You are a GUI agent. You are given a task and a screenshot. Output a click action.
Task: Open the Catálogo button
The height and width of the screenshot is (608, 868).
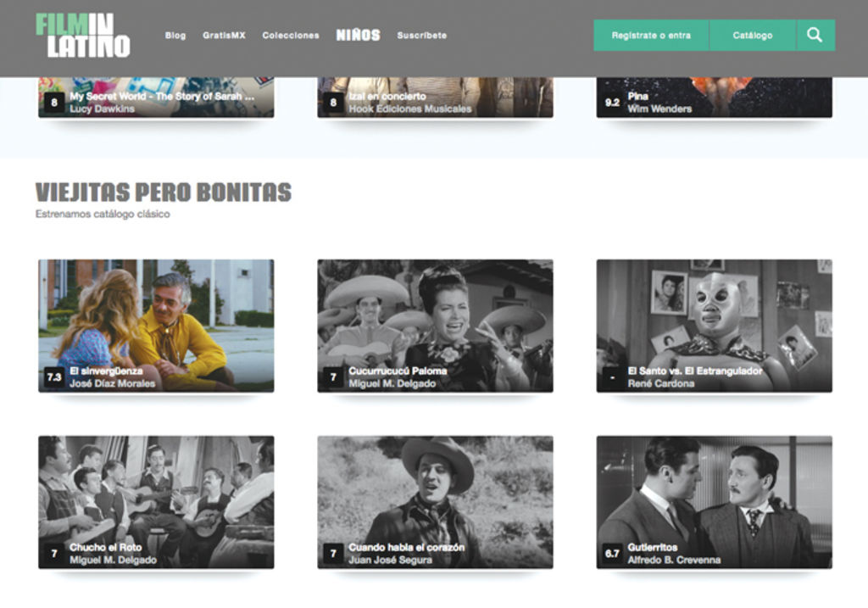tap(752, 36)
